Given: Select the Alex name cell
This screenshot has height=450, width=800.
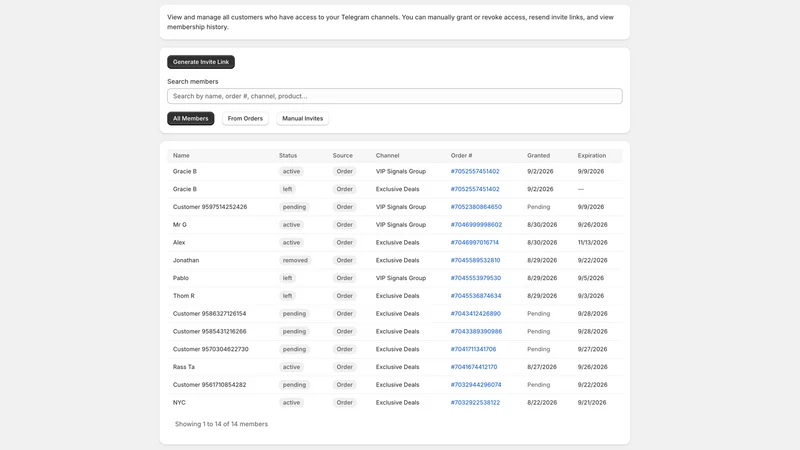Looking at the screenshot, I should tap(179, 243).
